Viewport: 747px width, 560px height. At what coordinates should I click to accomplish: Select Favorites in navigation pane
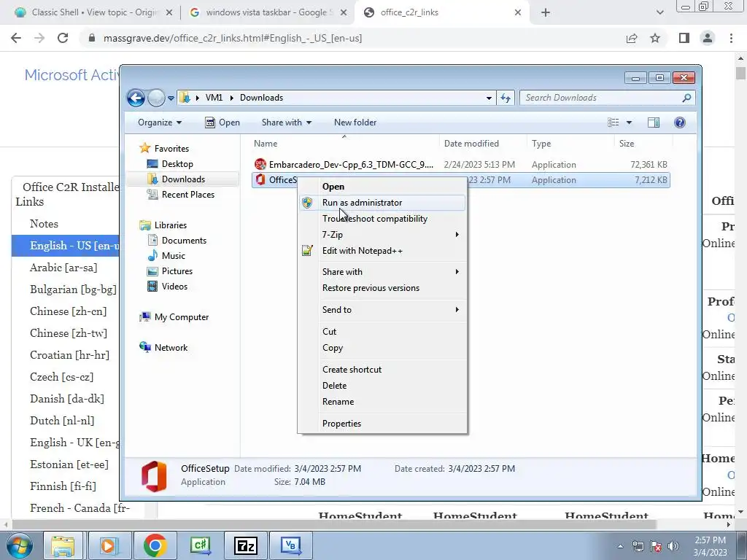[164, 149]
